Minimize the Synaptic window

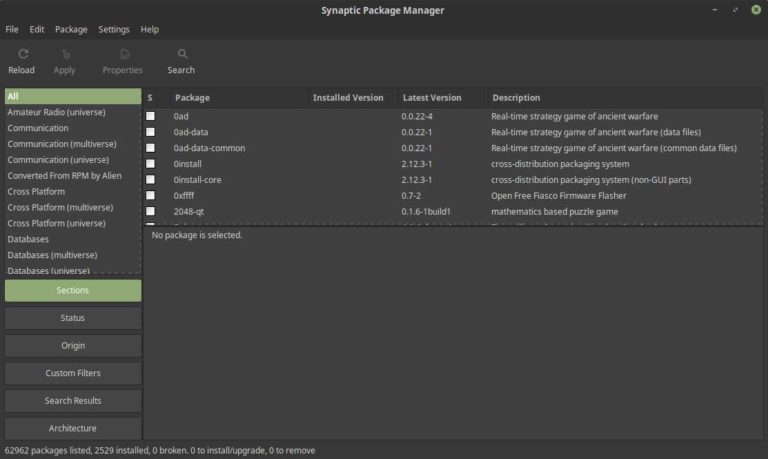715,10
